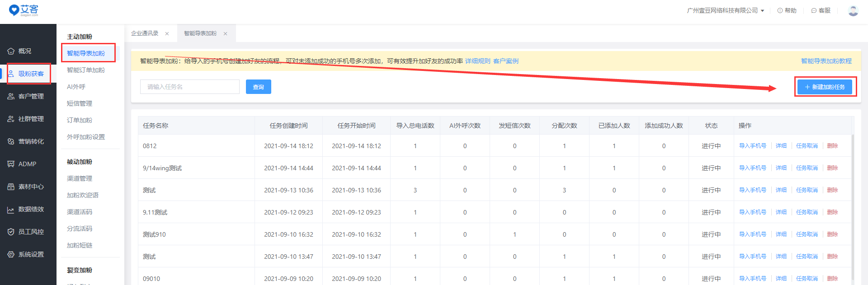Switch to the 企业通讯录 tab

point(145,33)
